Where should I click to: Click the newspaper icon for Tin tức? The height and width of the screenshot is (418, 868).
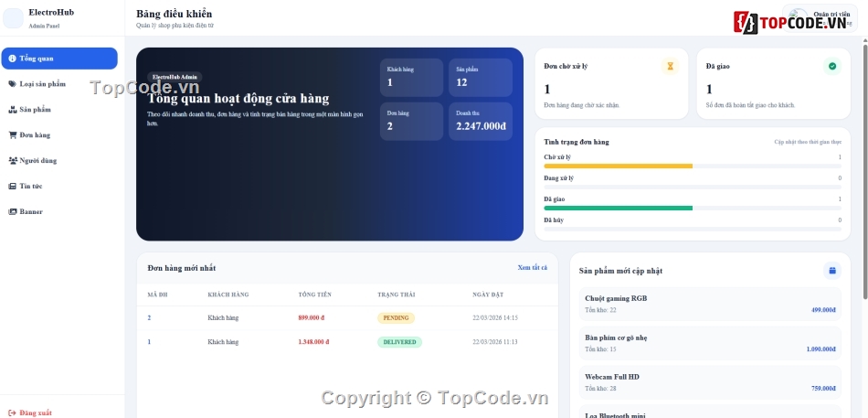(12, 186)
